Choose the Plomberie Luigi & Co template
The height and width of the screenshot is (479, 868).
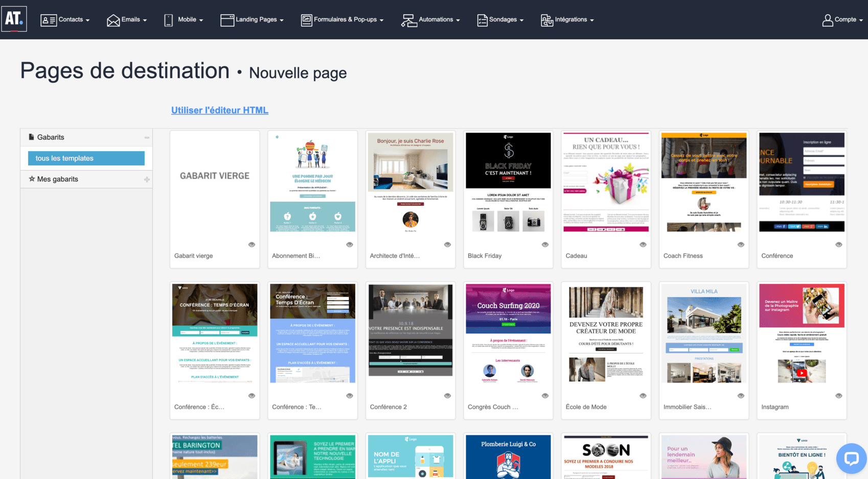tap(508, 457)
